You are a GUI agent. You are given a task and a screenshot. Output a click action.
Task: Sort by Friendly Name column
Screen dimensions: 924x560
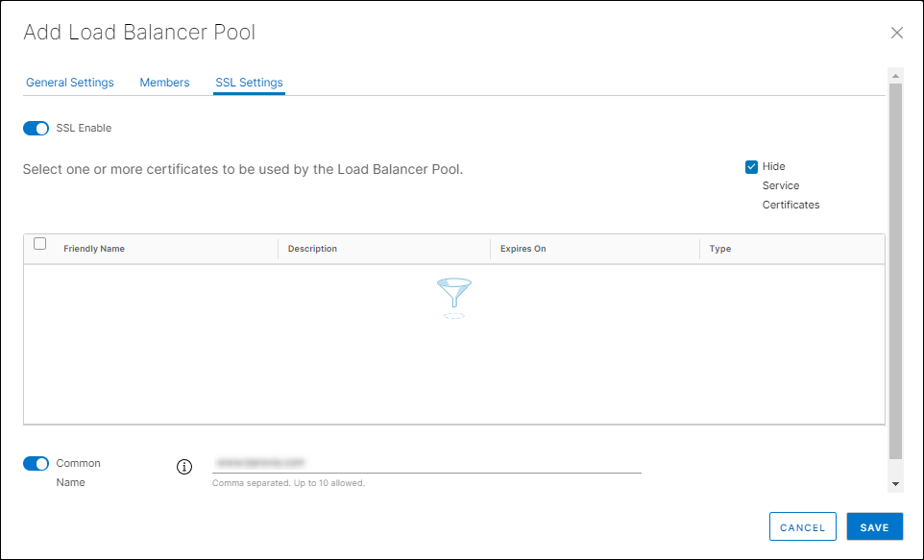[x=94, y=249]
